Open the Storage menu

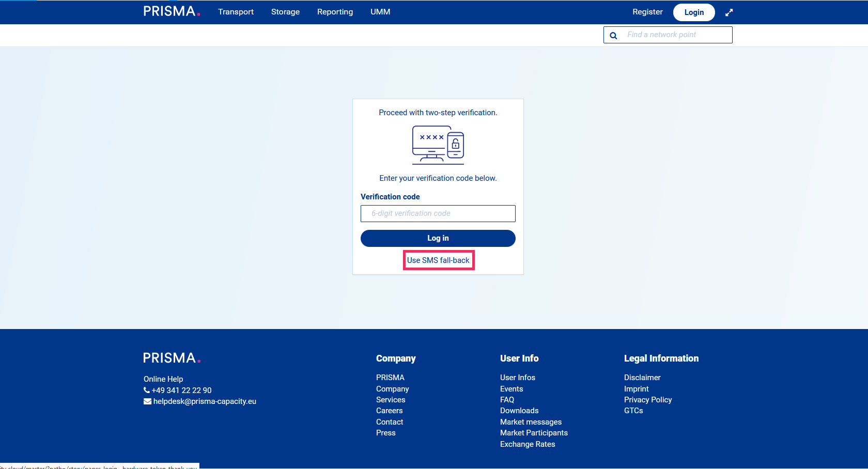[x=285, y=12]
